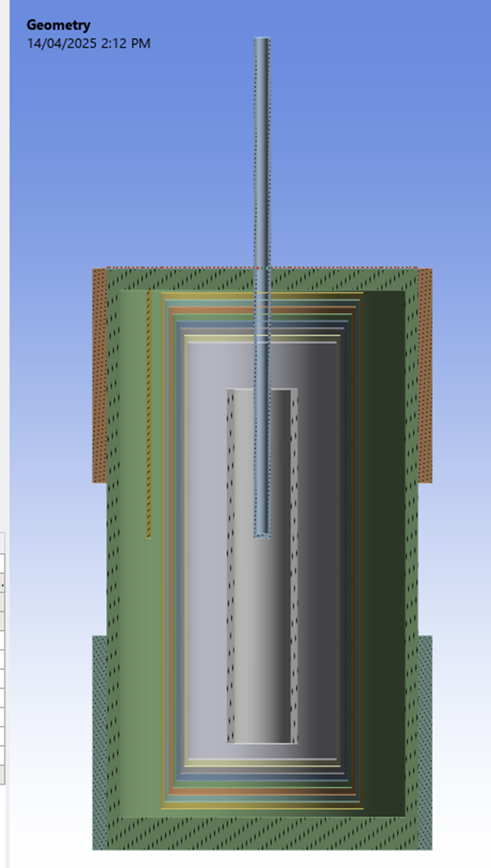This screenshot has width=491, height=868.
Task: Select the brown dotted block on left
Action: [99, 375]
